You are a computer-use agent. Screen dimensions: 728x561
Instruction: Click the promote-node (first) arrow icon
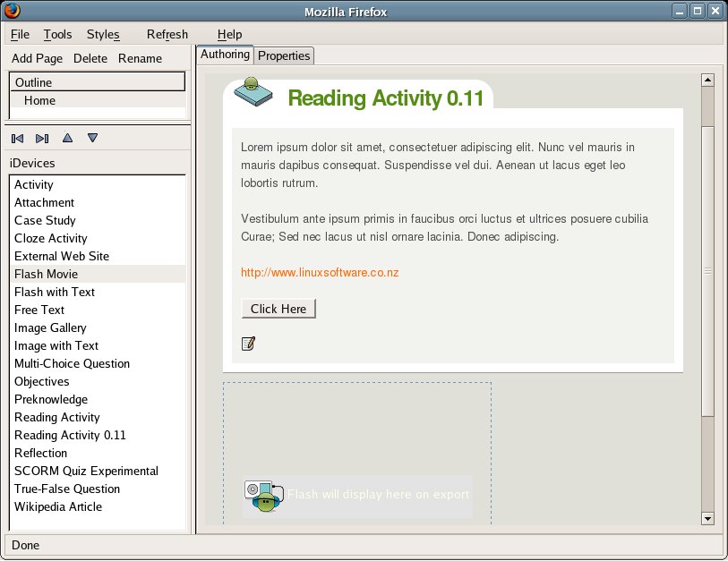click(x=17, y=139)
